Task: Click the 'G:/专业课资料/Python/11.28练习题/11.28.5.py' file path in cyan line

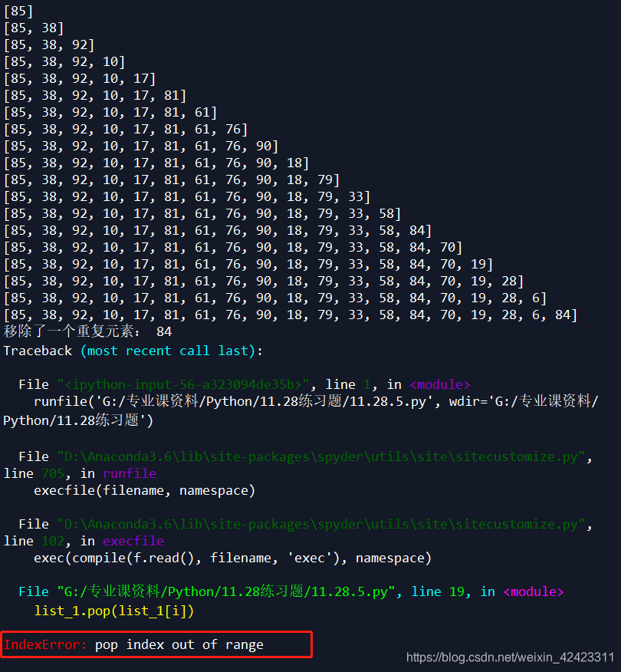Action: tap(227, 592)
